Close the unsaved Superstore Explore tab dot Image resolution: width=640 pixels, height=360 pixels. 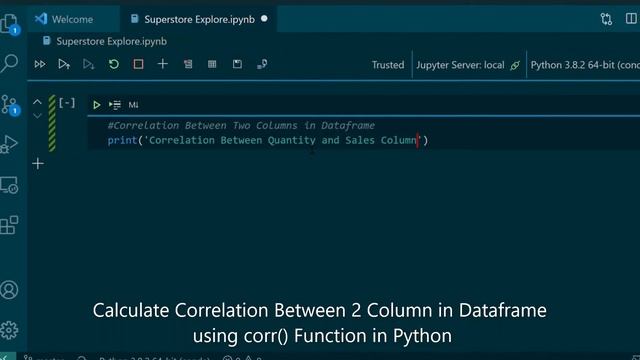click(264, 19)
